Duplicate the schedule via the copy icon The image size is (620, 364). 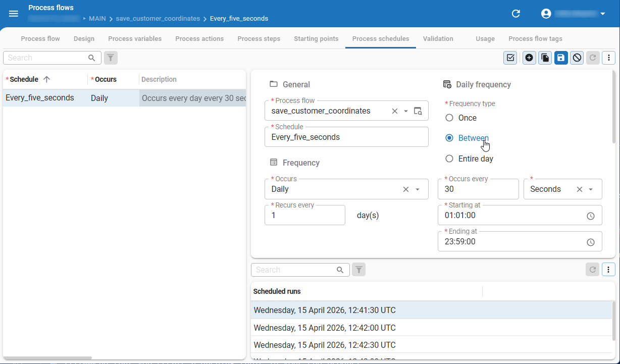(x=545, y=58)
